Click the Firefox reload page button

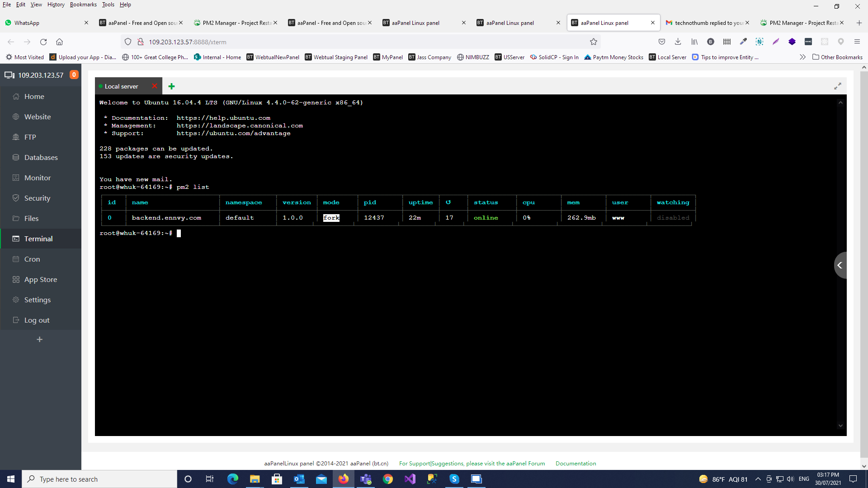(43, 42)
